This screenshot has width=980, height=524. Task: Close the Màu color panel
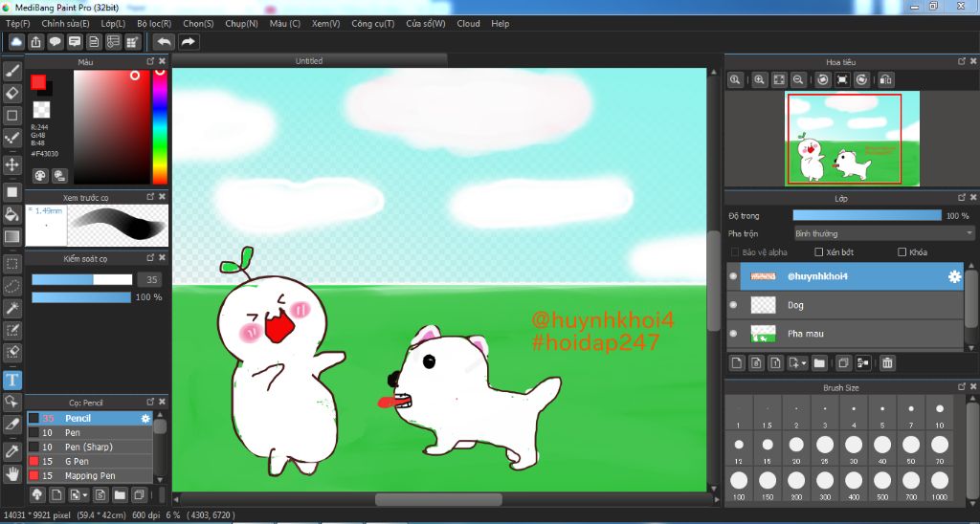click(x=162, y=61)
